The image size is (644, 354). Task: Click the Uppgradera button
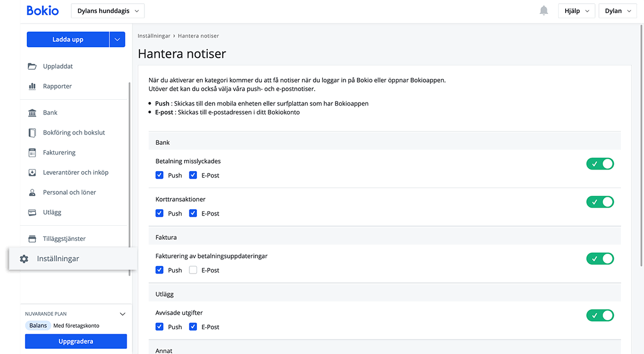[76, 342]
